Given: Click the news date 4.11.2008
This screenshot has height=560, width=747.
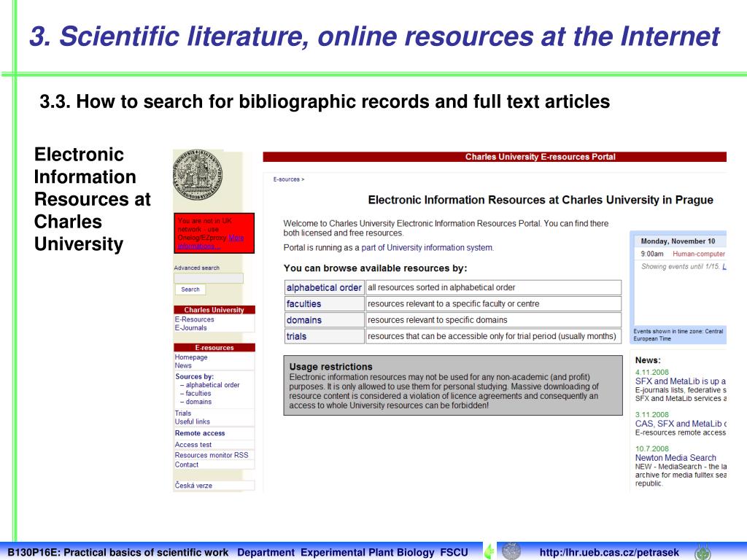Looking at the screenshot, I should point(651,373).
